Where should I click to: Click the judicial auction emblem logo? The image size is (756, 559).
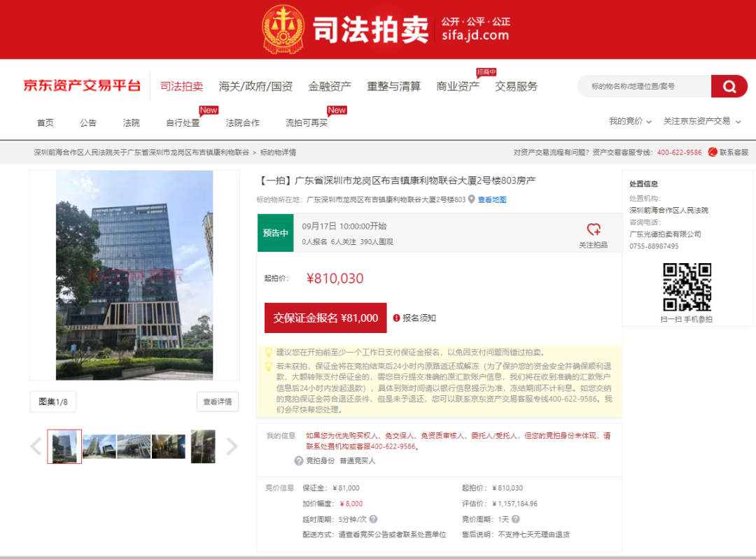pos(283,29)
